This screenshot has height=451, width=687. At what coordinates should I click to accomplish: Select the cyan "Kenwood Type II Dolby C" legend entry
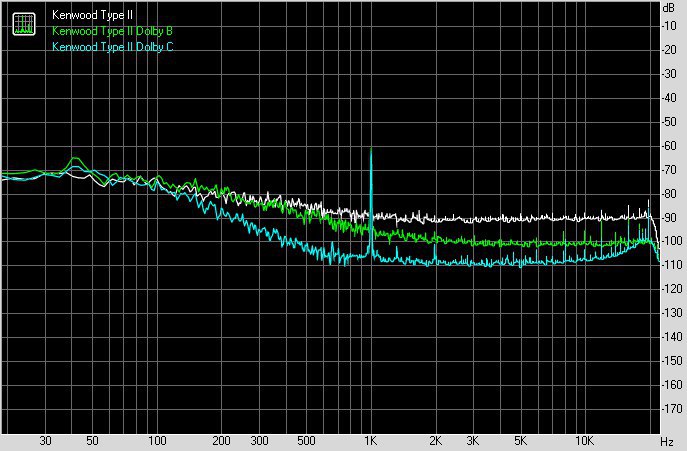(x=113, y=47)
